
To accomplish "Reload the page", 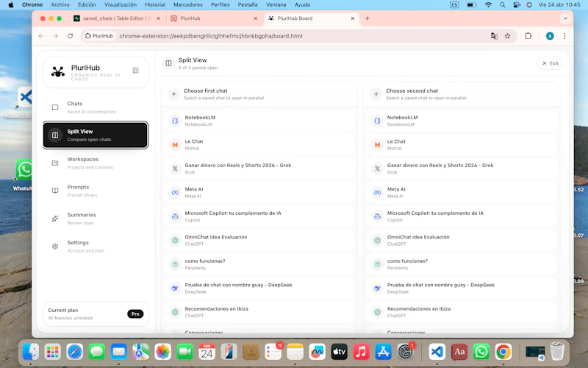I will [70, 36].
